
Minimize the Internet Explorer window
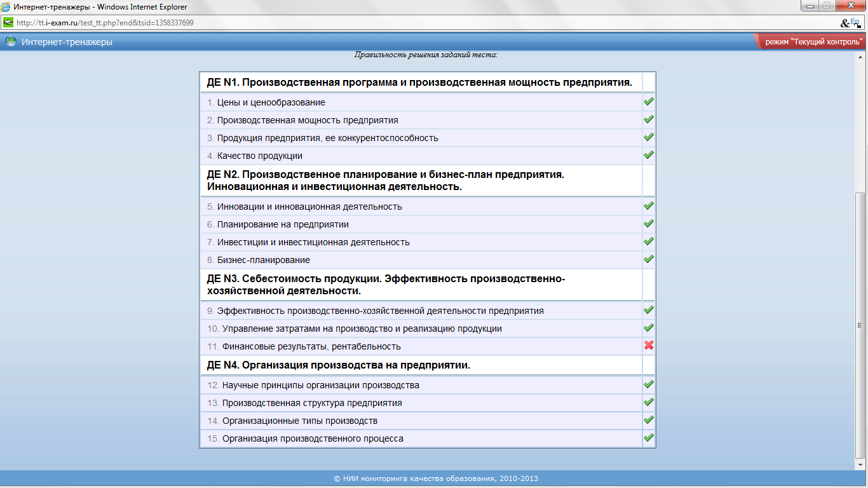coord(810,5)
